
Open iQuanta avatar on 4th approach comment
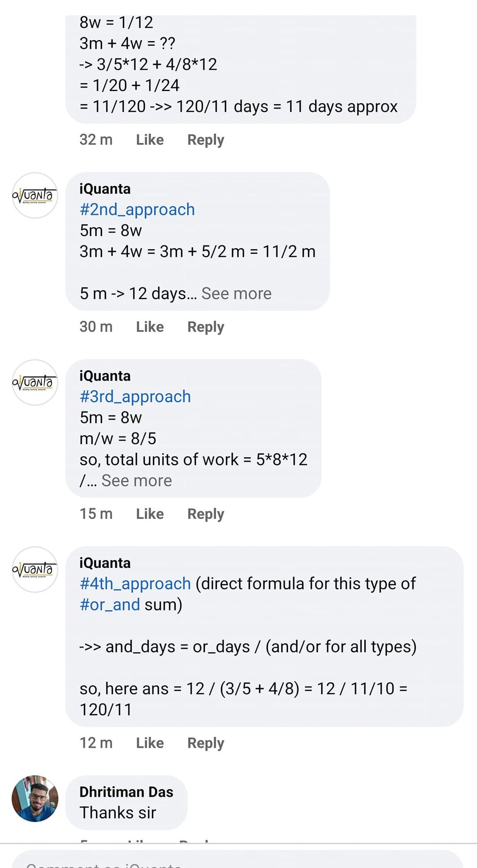(x=35, y=569)
